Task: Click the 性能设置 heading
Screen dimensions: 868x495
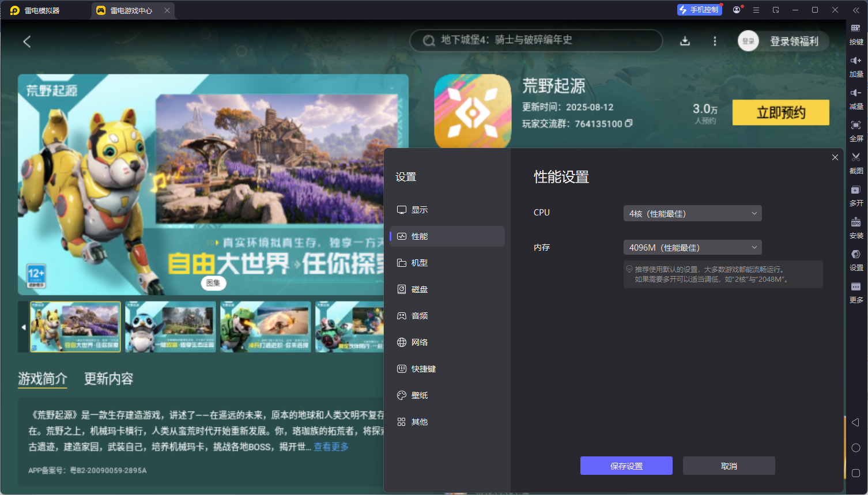Action: pos(561,177)
